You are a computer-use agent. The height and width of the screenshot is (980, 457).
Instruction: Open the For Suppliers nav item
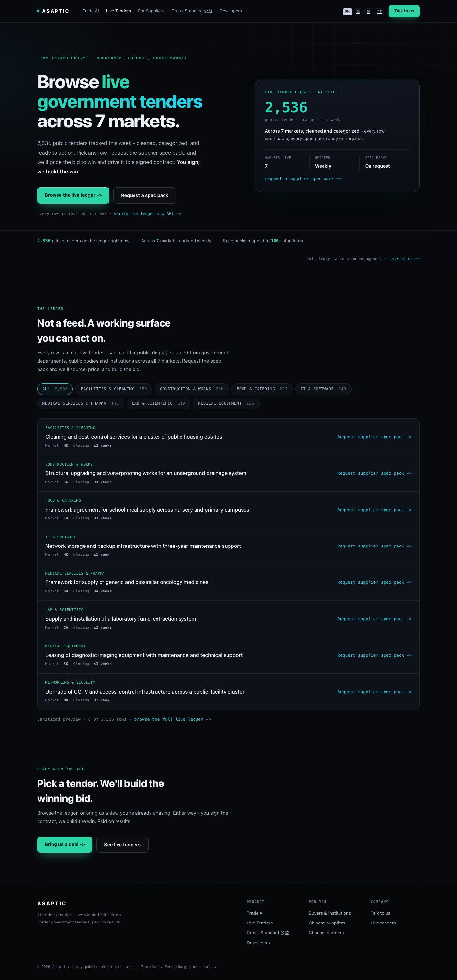(151, 11)
